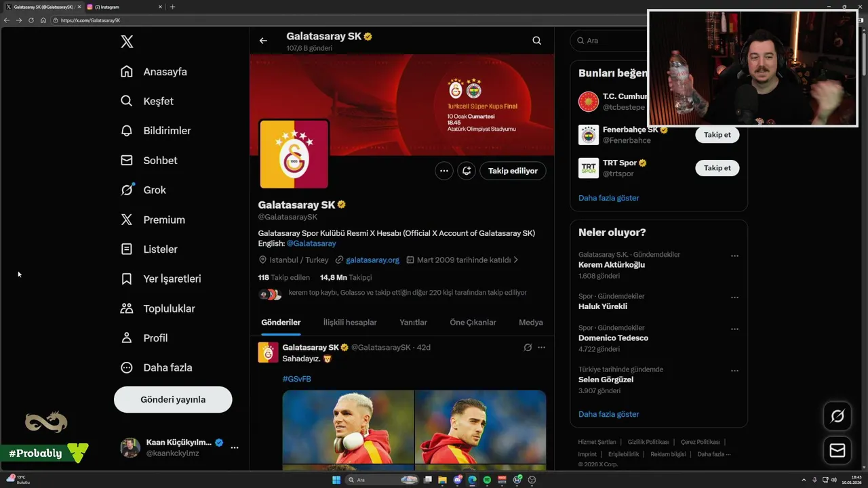Open Sohbet messages

coord(149,161)
